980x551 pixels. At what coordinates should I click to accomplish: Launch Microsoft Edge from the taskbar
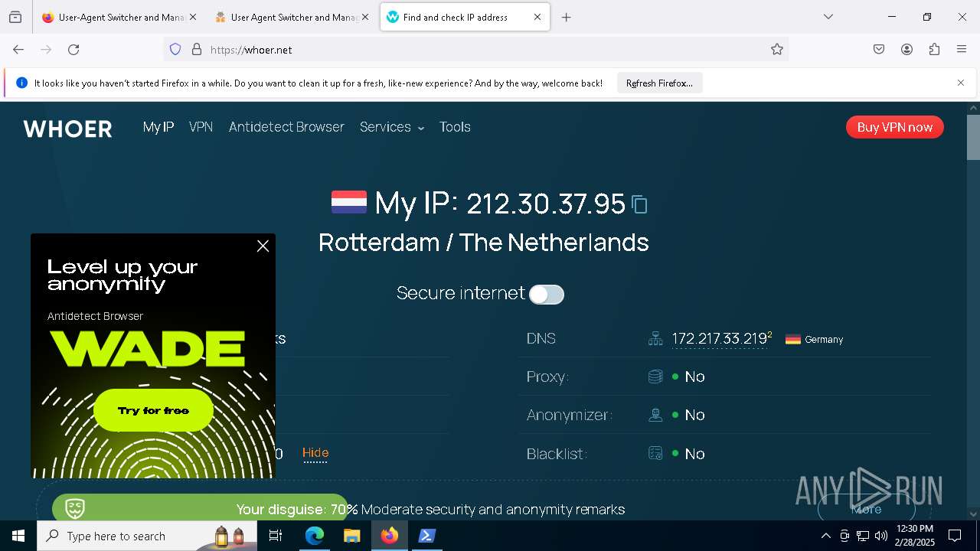(315, 536)
